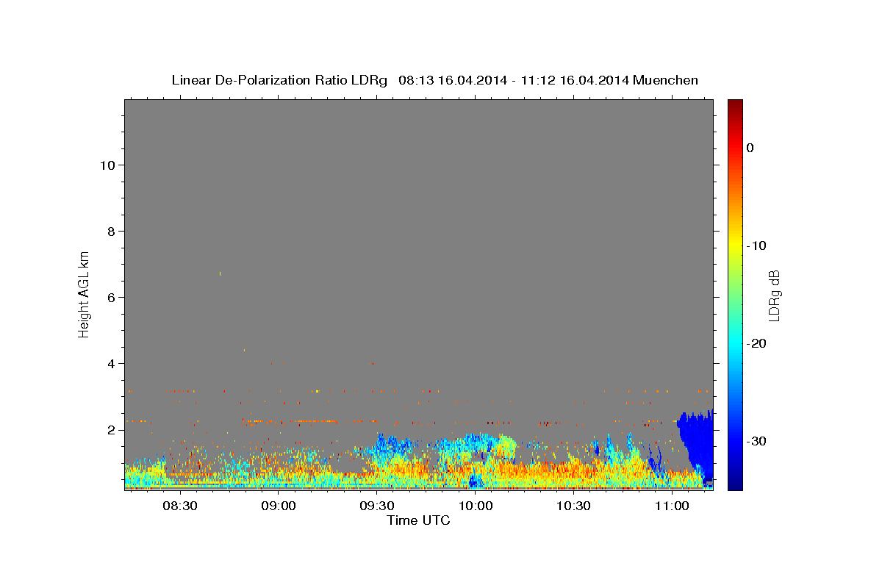The height and width of the screenshot is (588, 882).
Task: Click the colorbar value -10
Action: coord(756,245)
